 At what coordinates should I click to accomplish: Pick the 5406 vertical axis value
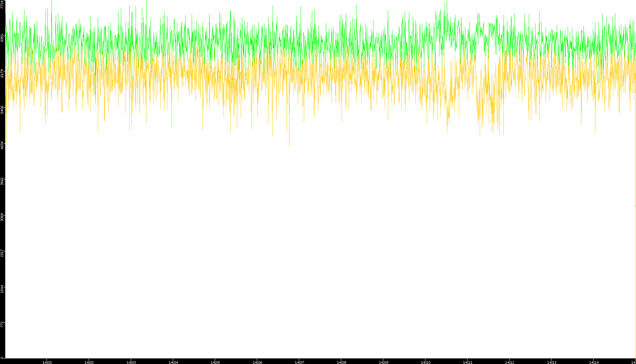[x=2, y=109]
